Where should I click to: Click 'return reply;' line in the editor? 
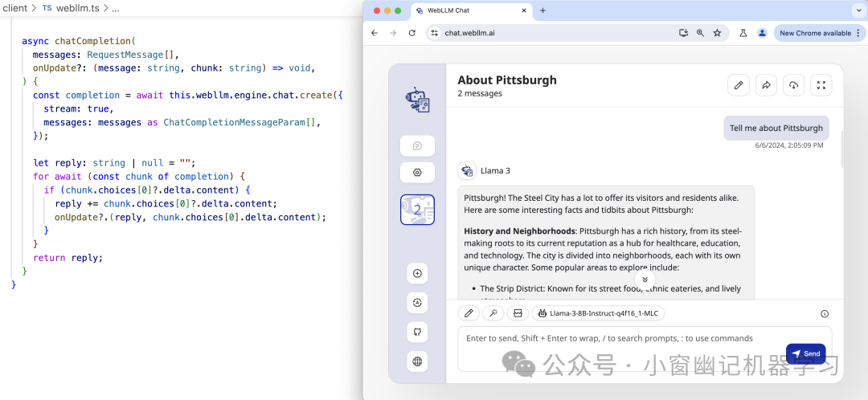point(68,258)
